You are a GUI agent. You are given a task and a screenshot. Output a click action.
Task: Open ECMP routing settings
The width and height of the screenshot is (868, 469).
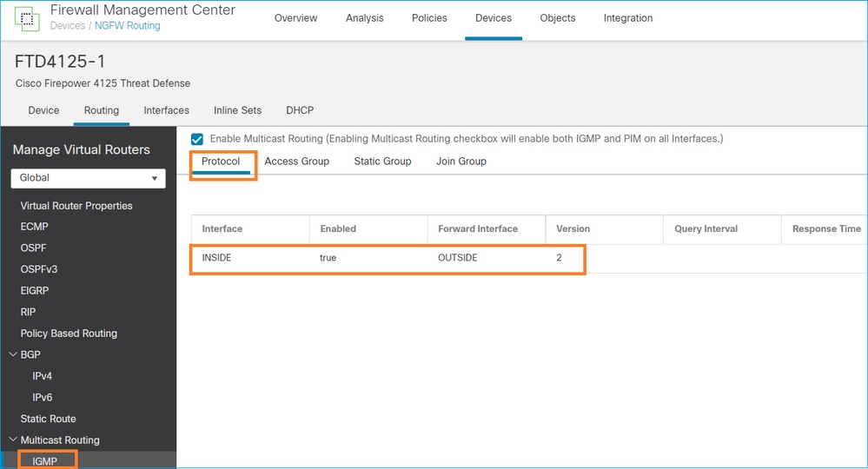tap(35, 227)
